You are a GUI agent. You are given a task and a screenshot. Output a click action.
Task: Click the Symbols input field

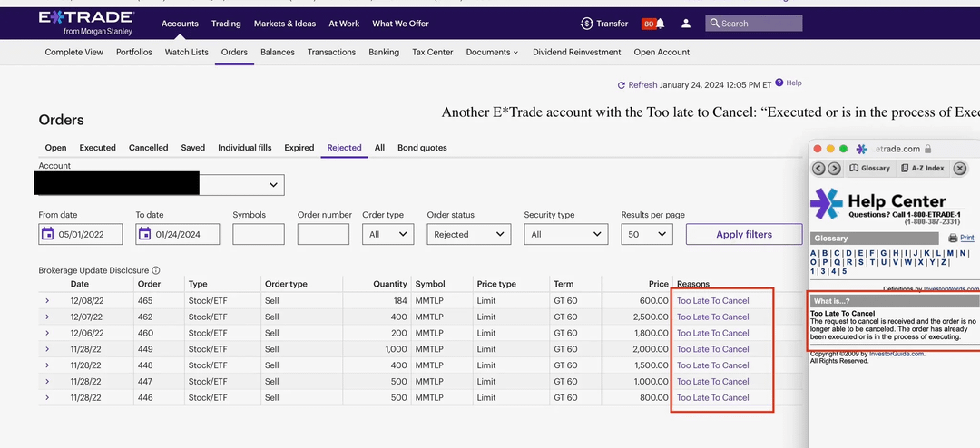pyautogui.click(x=258, y=234)
